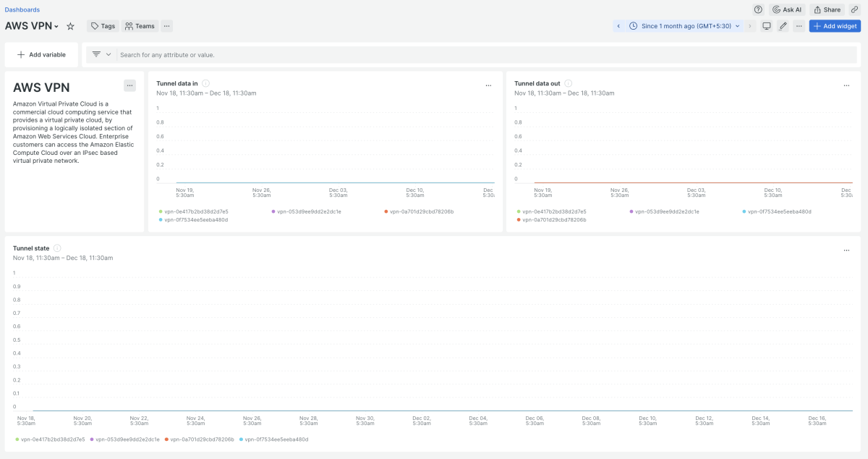Favorite the AWS VPN dashboard with star

pyautogui.click(x=70, y=26)
